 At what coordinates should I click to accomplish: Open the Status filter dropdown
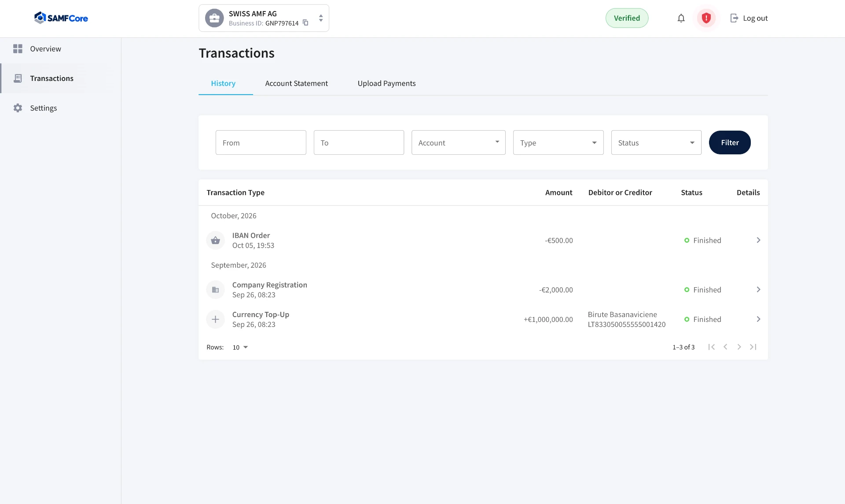click(x=656, y=142)
